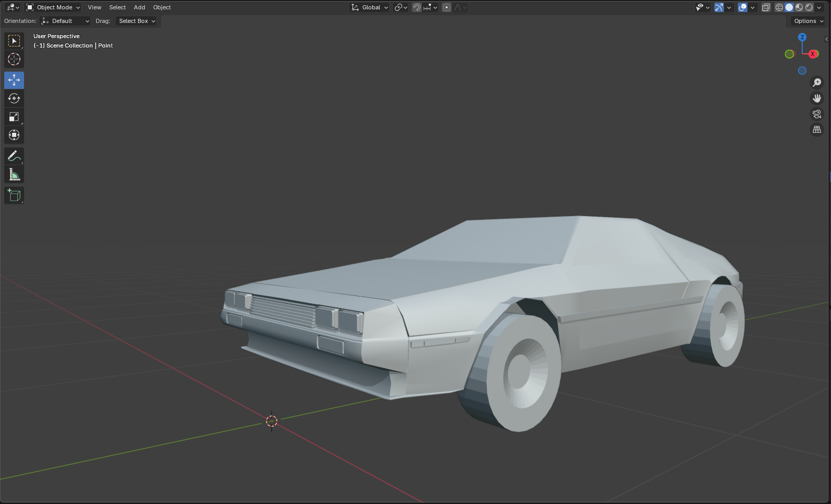Image resolution: width=831 pixels, height=504 pixels.
Task: Open the Drag Select Box dropdown
Action: click(137, 21)
